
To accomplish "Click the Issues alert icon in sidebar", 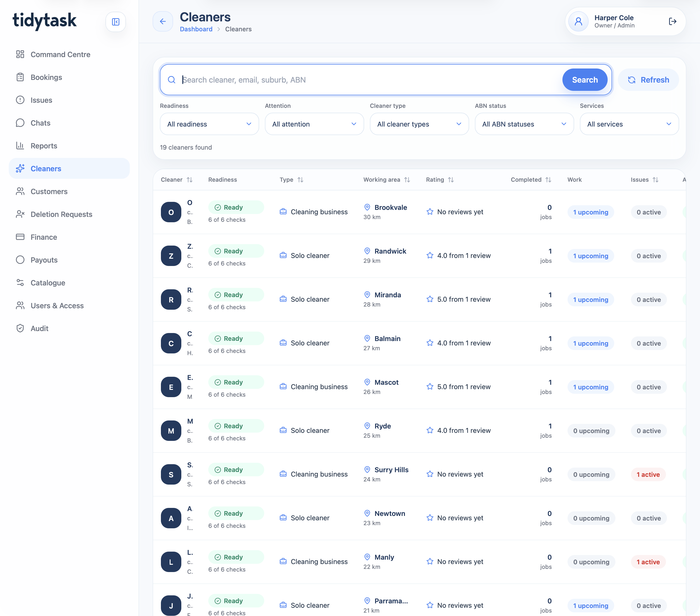I will pyautogui.click(x=20, y=100).
